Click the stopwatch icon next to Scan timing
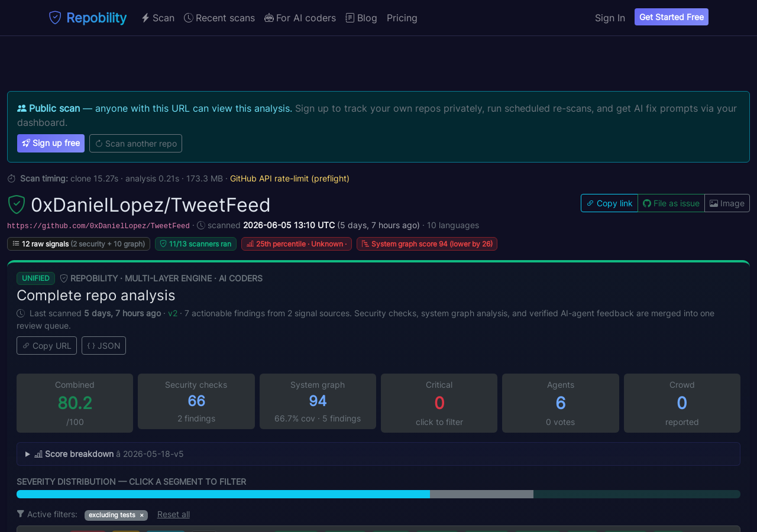The width and height of the screenshot is (757, 532). tap(12, 179)
